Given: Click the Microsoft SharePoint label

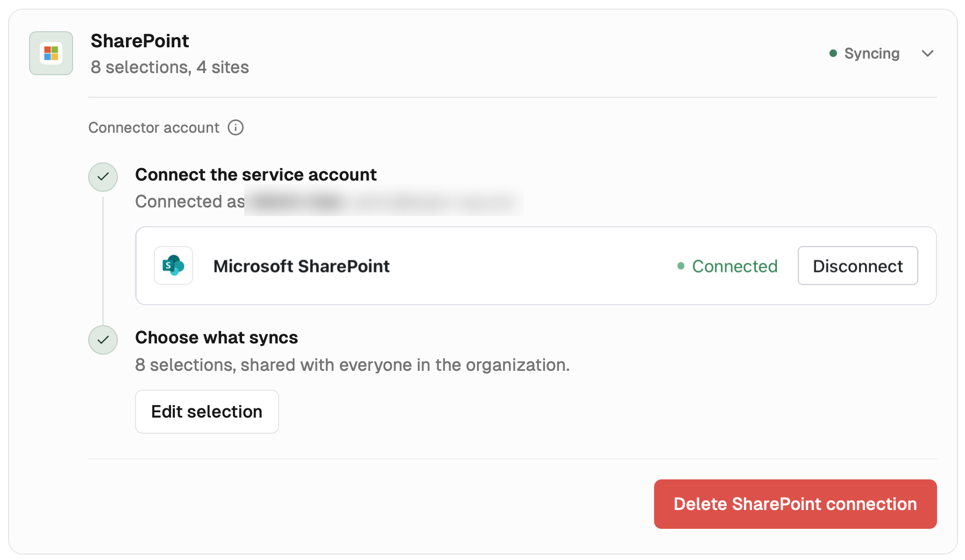Looking at the screenshot, I should 301,266.
